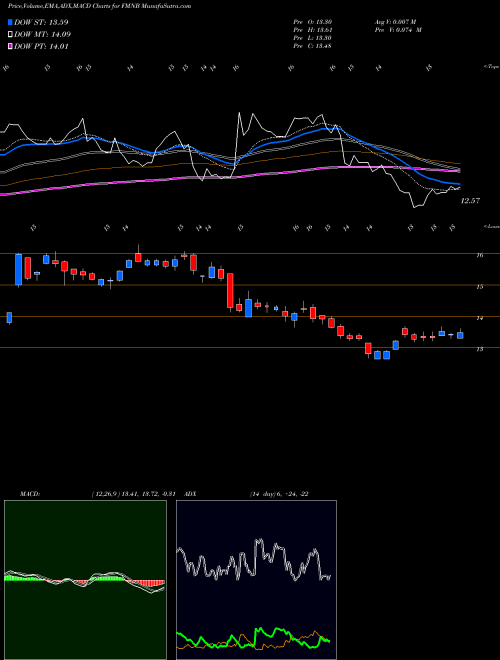Click the magenta DOW PT legend swatch
Screen dimensions: 500x660
pyautogui.click(x=11, y=47)
